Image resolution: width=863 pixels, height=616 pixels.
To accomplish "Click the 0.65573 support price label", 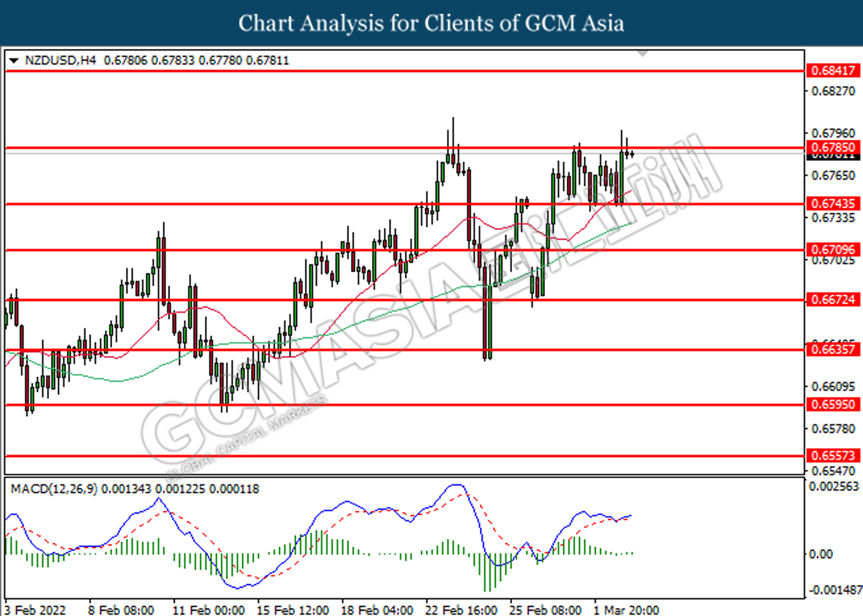I will [833, 456].
